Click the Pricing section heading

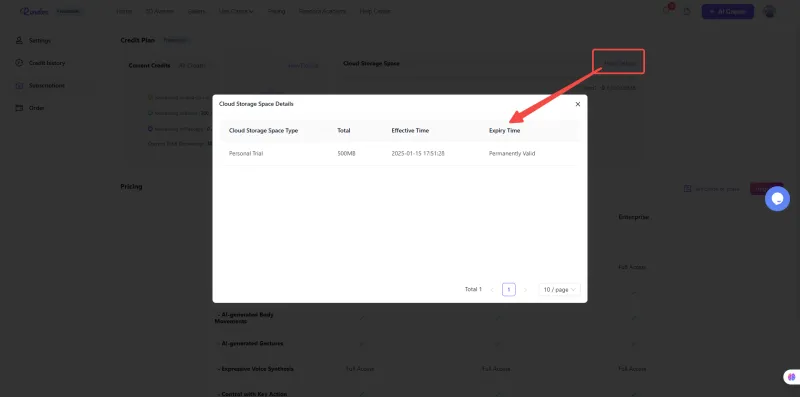(131, 187)
